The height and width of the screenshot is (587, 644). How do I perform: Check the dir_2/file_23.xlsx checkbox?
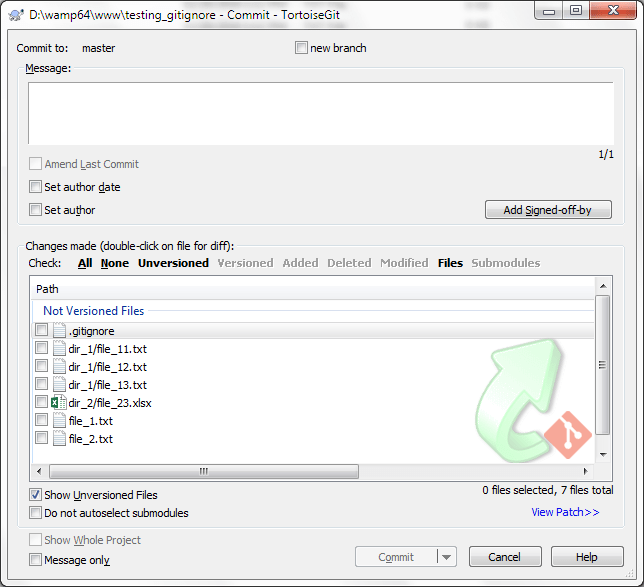click(x=41, y=402)
